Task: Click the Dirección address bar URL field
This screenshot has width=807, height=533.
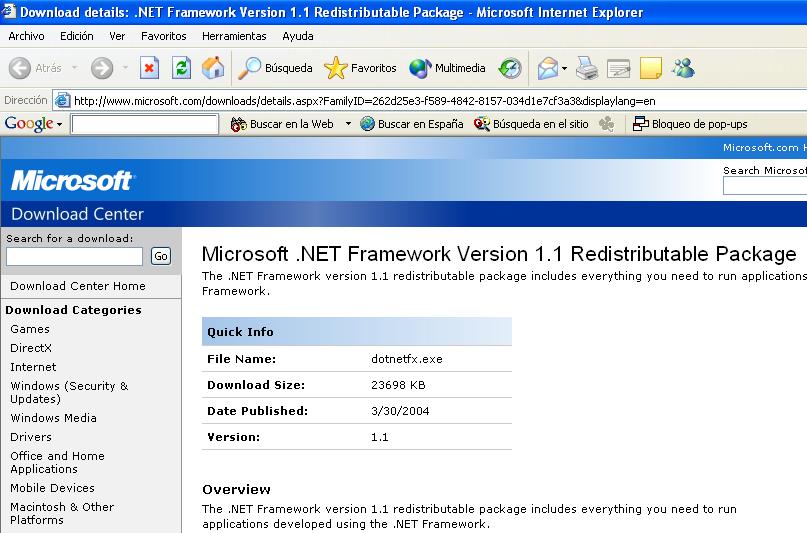Action: pyautogui.click(x=400, y=100)
